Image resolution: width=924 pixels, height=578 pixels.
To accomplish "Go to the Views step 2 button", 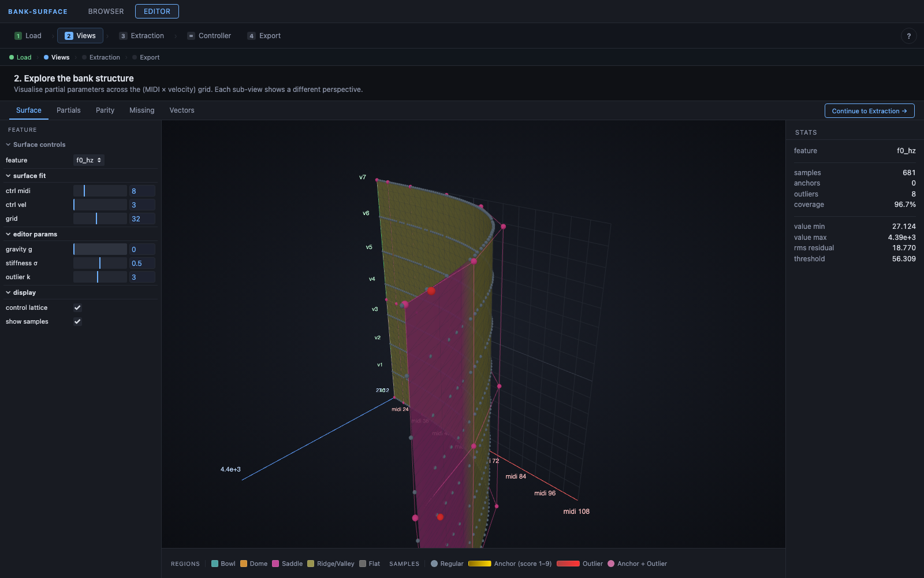I will click(80, 36).
